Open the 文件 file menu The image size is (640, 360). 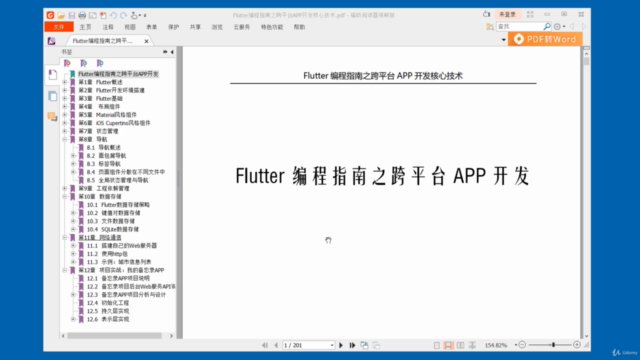(x=59, y=27)
